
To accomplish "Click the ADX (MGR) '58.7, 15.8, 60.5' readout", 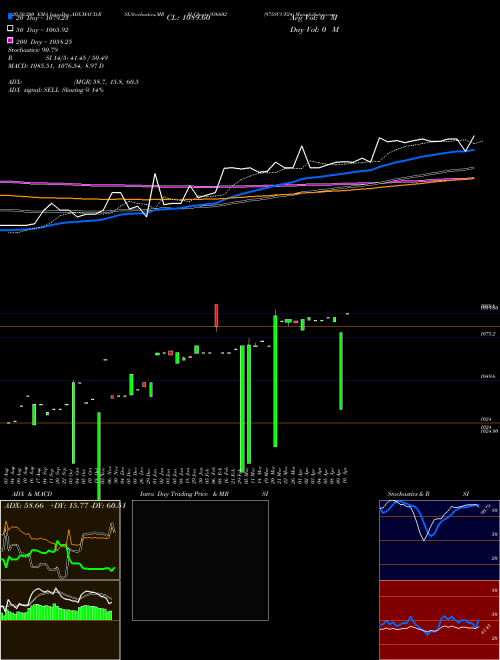I will [x=117, y=82].
